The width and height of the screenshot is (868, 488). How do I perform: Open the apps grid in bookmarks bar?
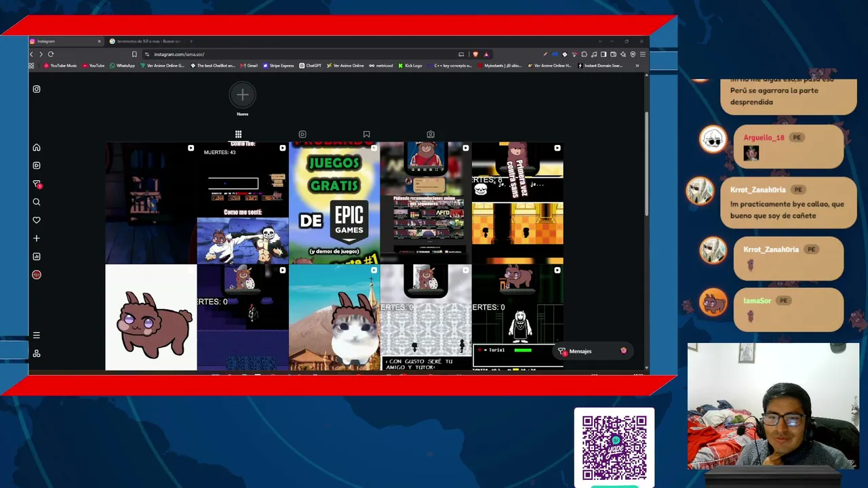pos(31,66)
